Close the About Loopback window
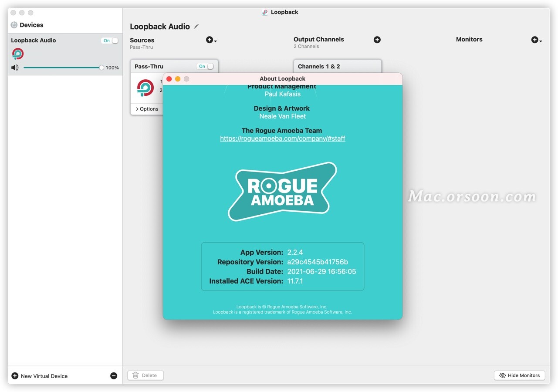The height and width of the screenshot is (392, 558). (169, 79)
